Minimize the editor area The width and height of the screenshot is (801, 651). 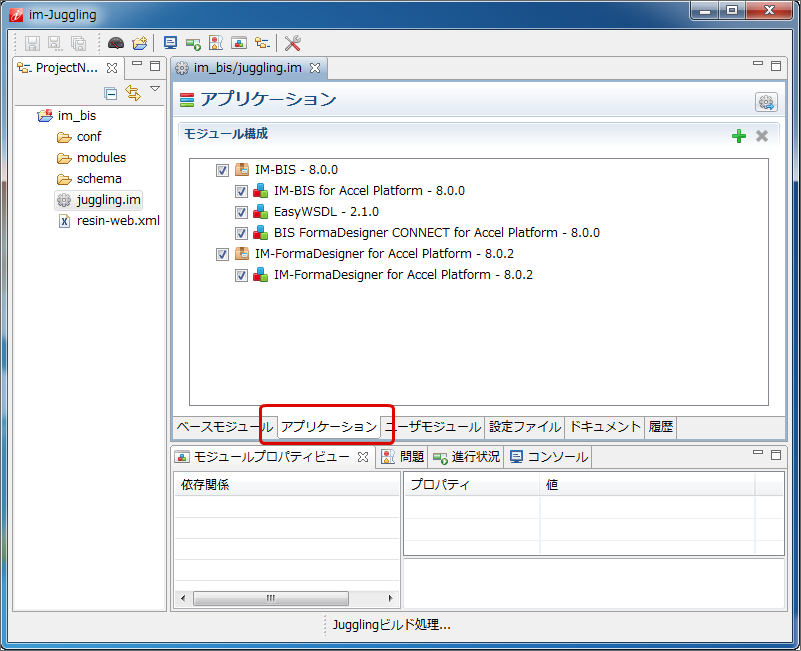[758, 64]
